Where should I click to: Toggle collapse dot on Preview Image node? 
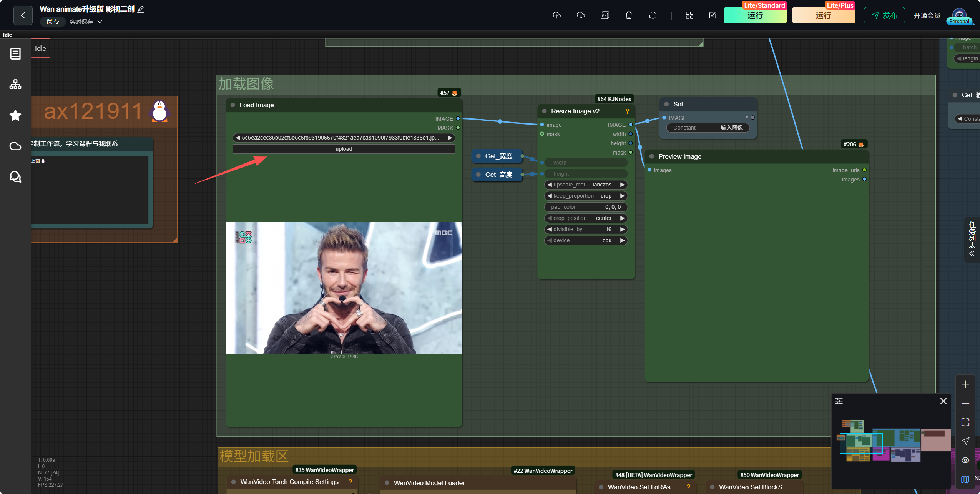651,156
